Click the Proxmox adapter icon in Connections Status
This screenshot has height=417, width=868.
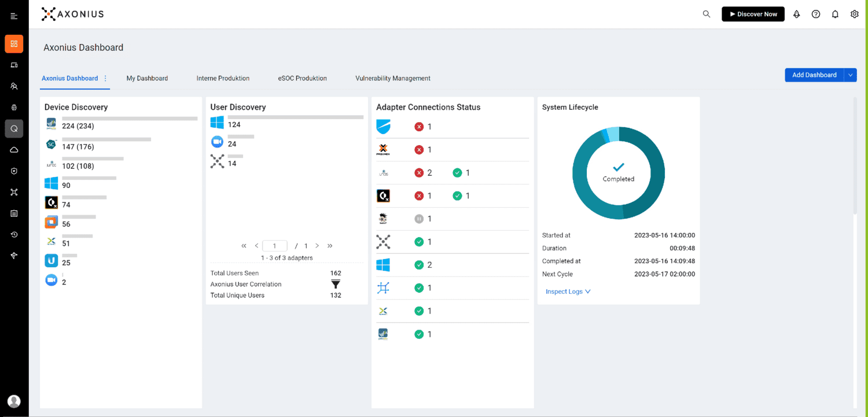coord(383,150)
